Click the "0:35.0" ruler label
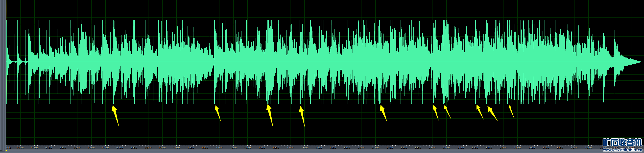The width and height of the screenshot is (644, 153). click(105, 148)
